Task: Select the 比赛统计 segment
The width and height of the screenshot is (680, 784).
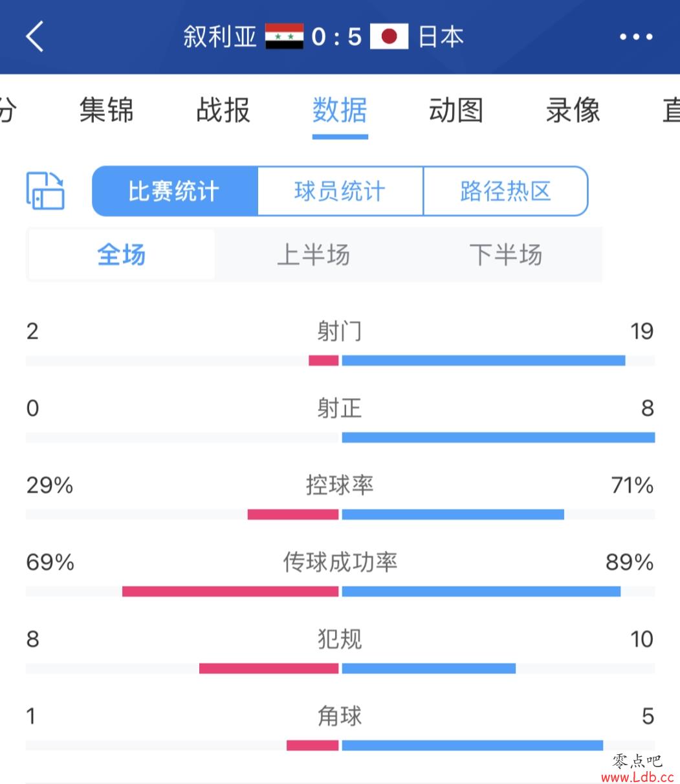Action: pyautogui.click(x=175, y=191)
